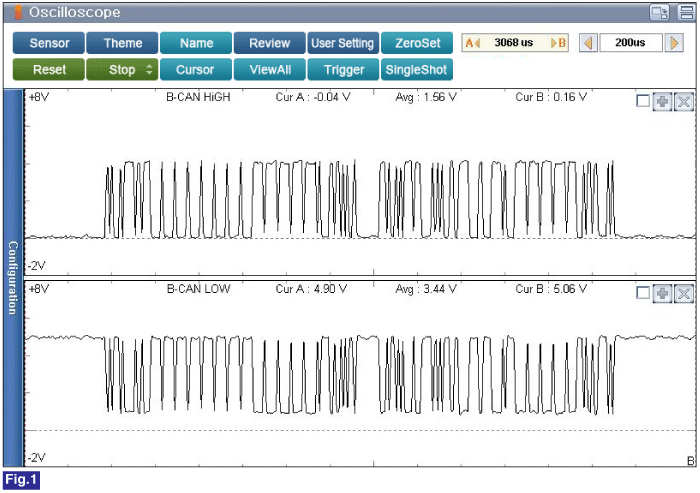This screenshot has height=493, width=700.
Task: Click the Theme button
Action: coord(122,43)
